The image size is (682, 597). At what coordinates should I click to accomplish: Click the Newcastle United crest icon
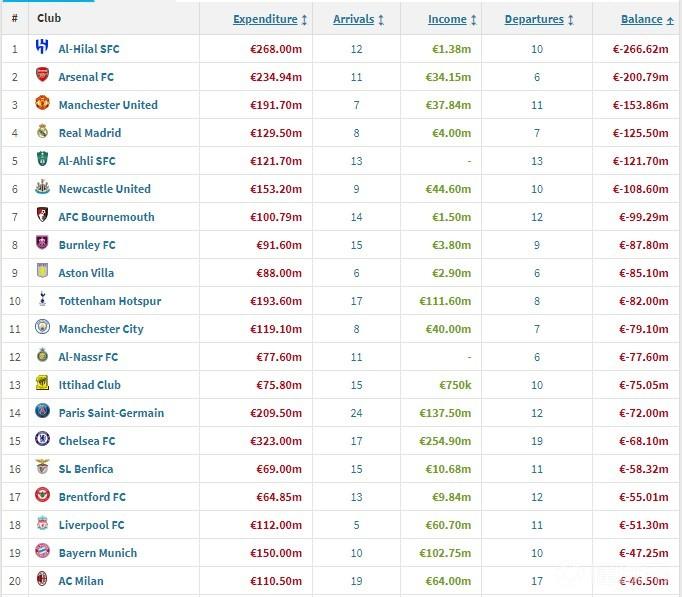[42, 188]
